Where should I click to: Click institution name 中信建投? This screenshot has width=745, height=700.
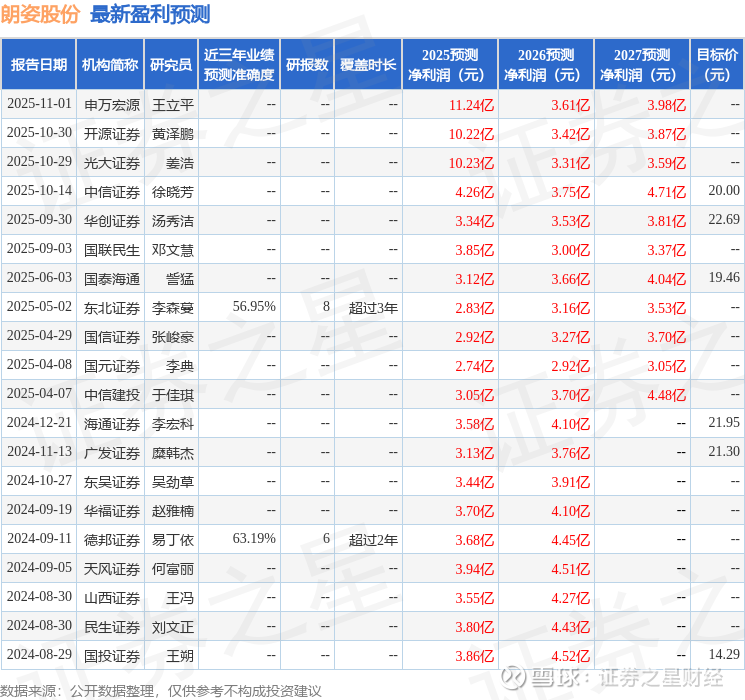pos(112,395)
